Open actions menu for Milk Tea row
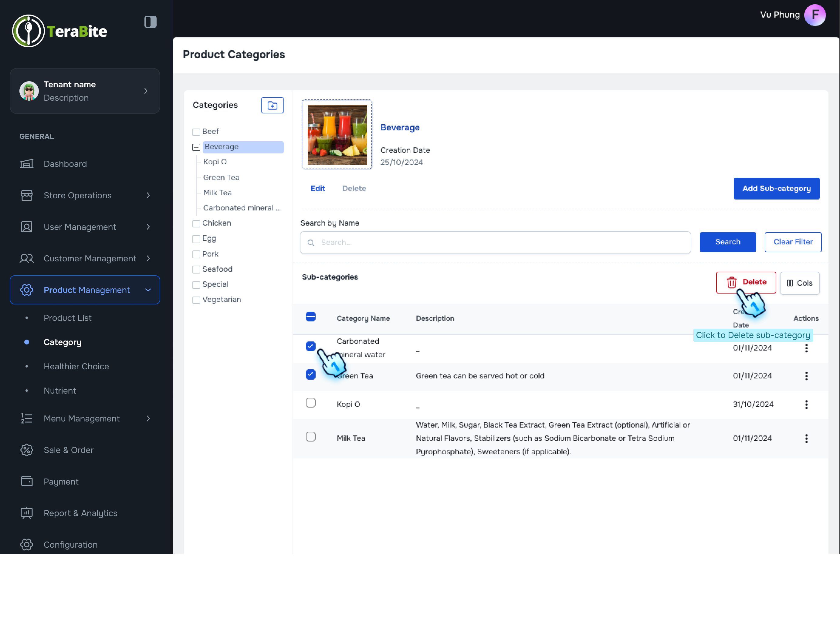 click(806, 438)
